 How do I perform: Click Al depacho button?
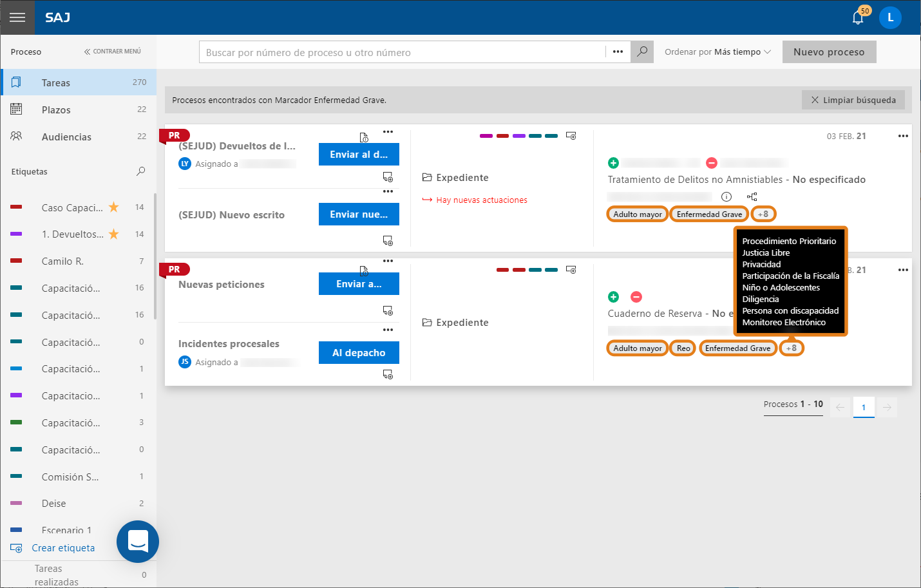click(359, 353)
